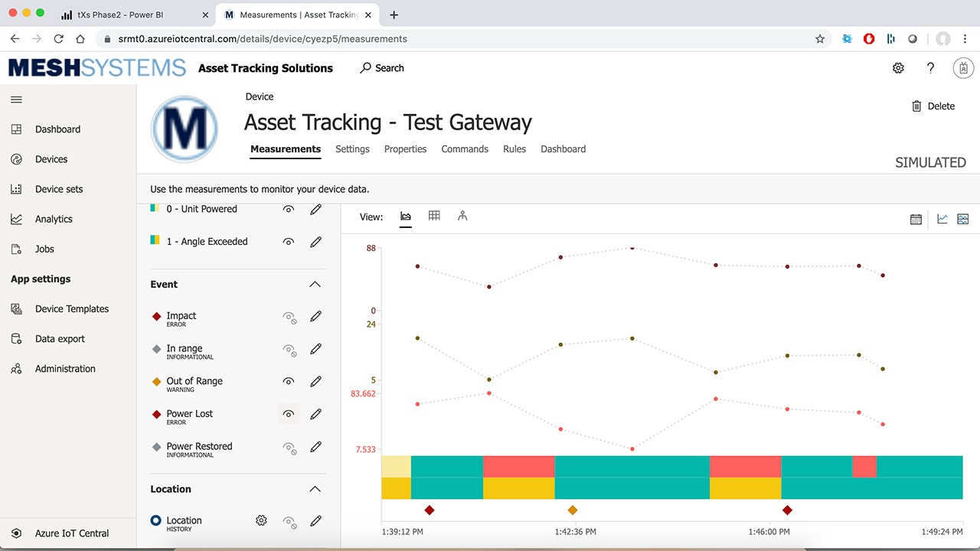The image size is (980, 551).
Task: Open Location settings gear
Action: (x=261, y=520)
